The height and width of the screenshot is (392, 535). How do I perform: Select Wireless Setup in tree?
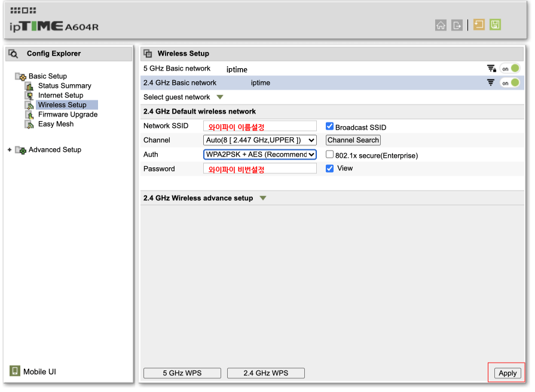(x=66, y=105)
